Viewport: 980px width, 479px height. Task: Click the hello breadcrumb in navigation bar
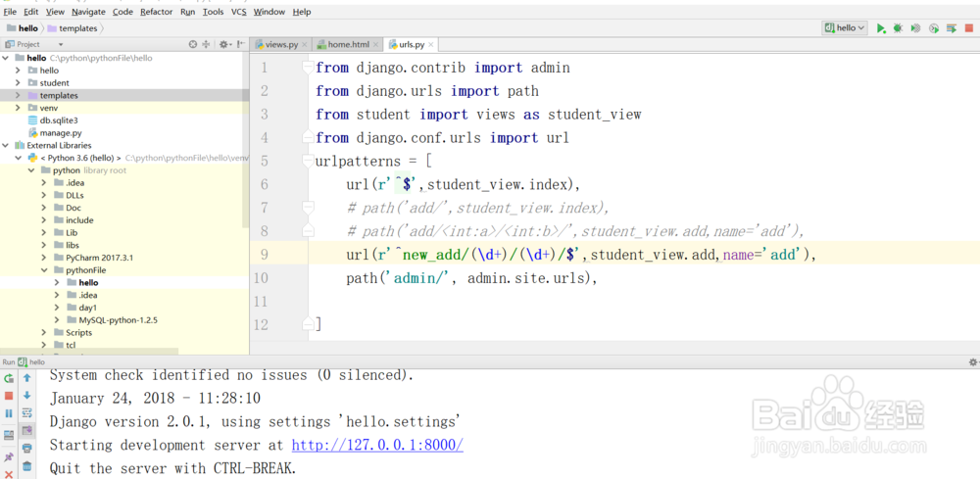(23, 28)
